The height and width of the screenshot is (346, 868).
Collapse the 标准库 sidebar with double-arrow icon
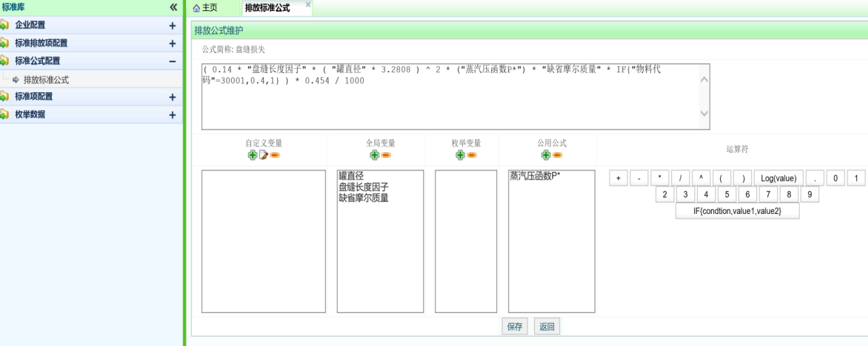(173, 7)
